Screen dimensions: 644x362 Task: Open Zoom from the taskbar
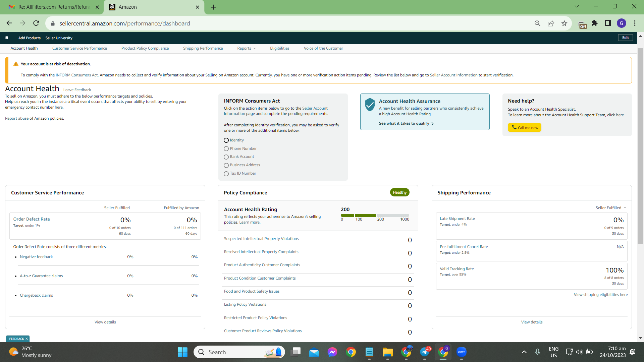coord(462,352)
